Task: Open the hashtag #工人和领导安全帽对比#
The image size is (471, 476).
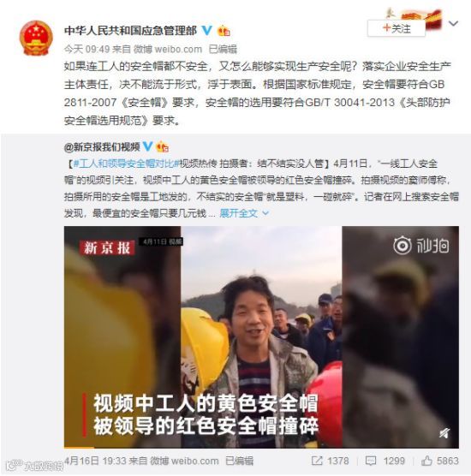Action: 126,164
